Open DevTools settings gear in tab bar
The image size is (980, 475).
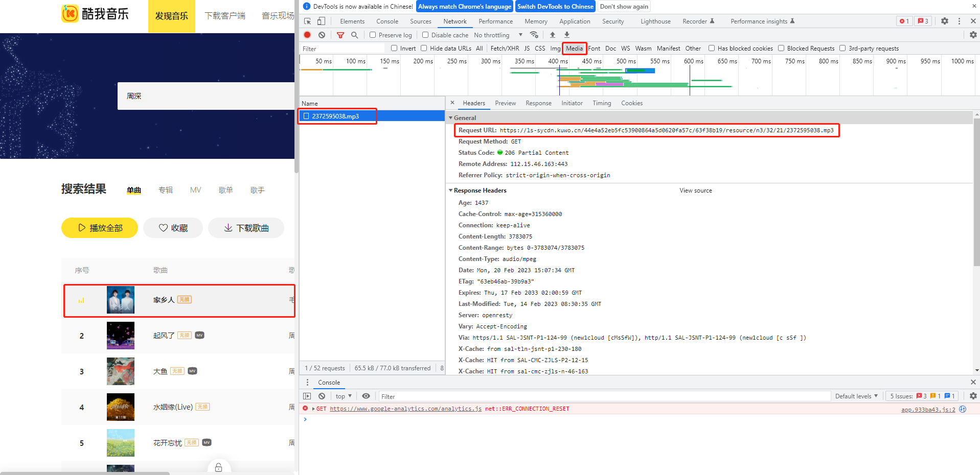pyautogui.click(x=945, y=21)
